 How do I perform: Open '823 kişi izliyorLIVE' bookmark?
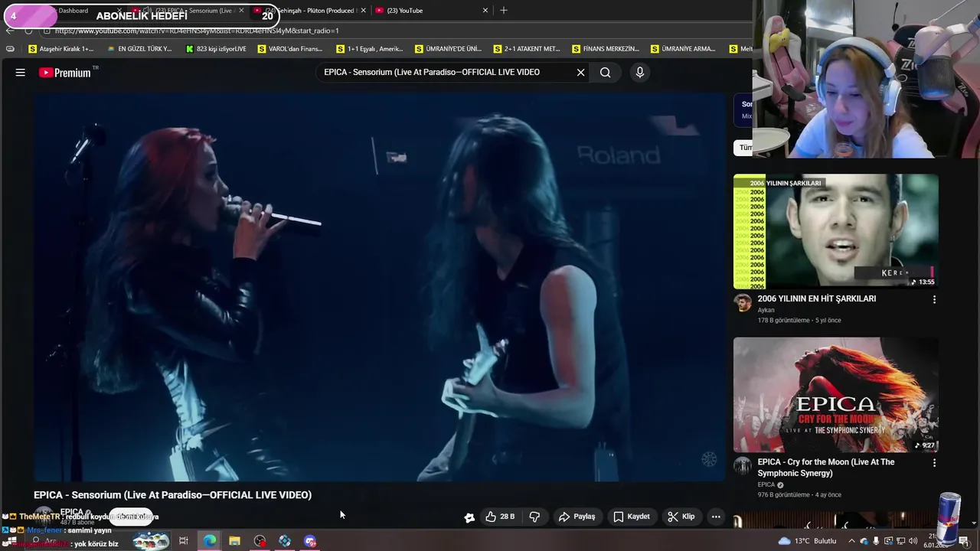(216, 49)
